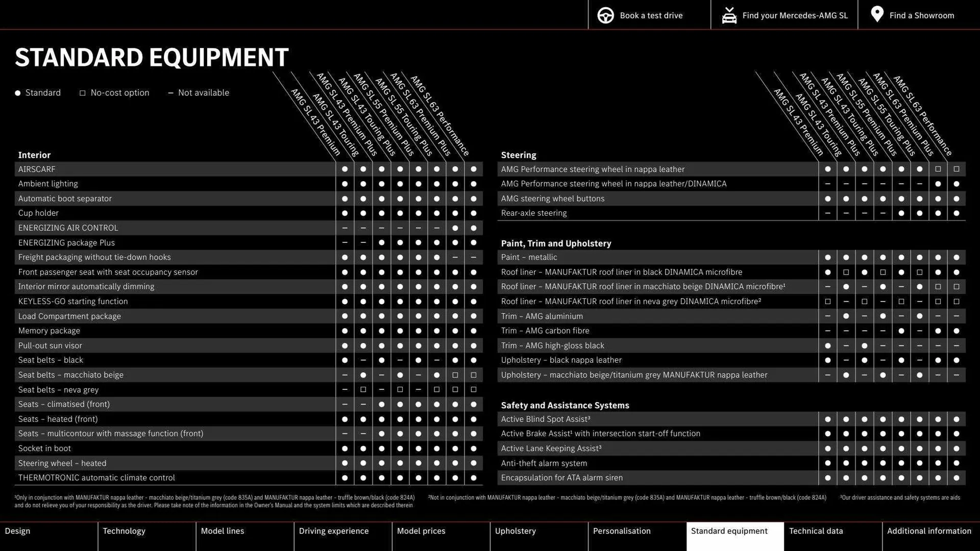Click the AIRSCARF row label
The height and width of the screenshot is (551, 980).
37,169
